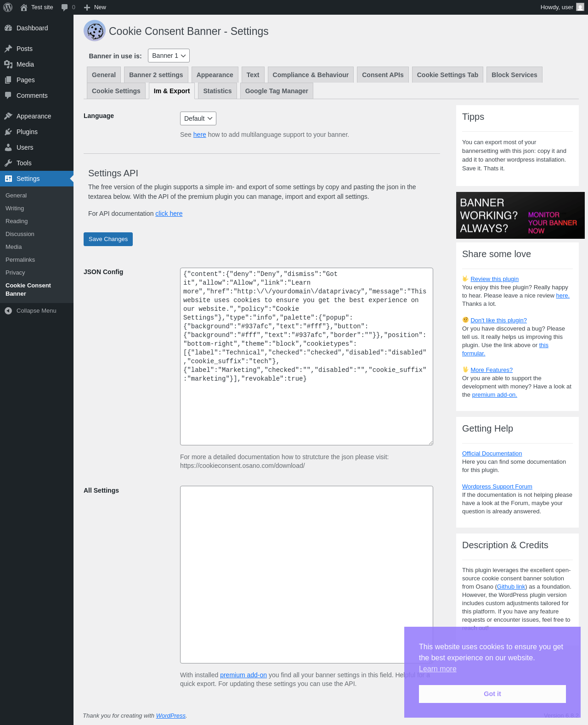The height and width of the screenshot is (725, 588).
Task: Click the premium add-on link below All Settings
Action: click(x=243, y=675)
